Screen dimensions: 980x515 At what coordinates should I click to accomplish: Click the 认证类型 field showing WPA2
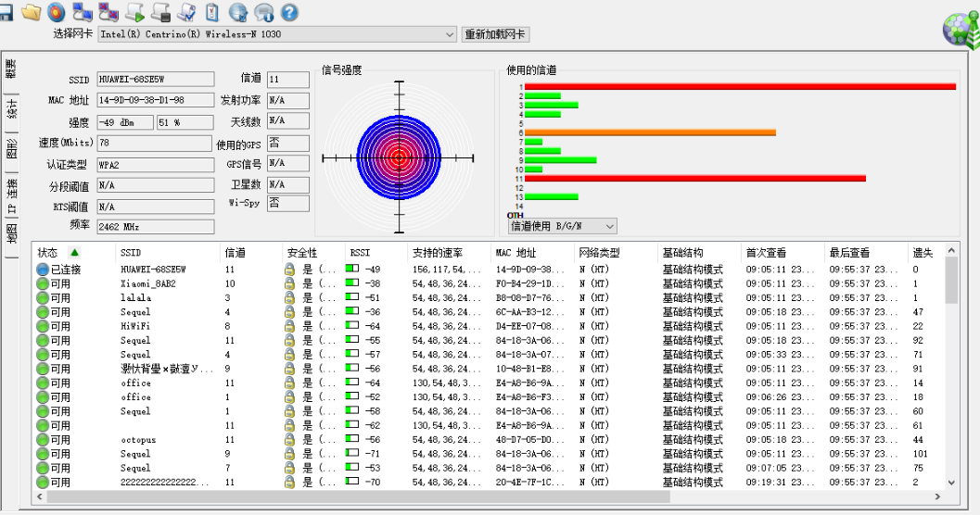156,165
